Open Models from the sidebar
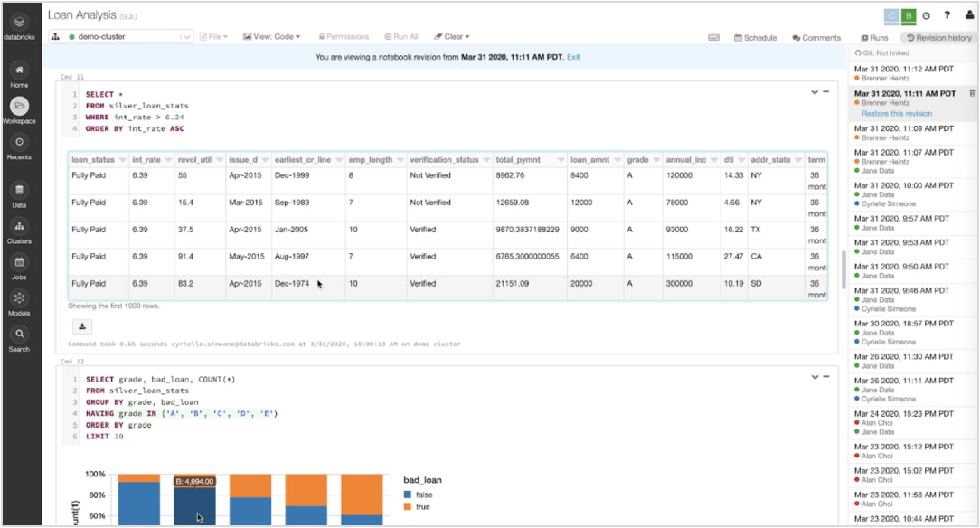The width and height of the screenshot is (980, 528). [19, 299]
